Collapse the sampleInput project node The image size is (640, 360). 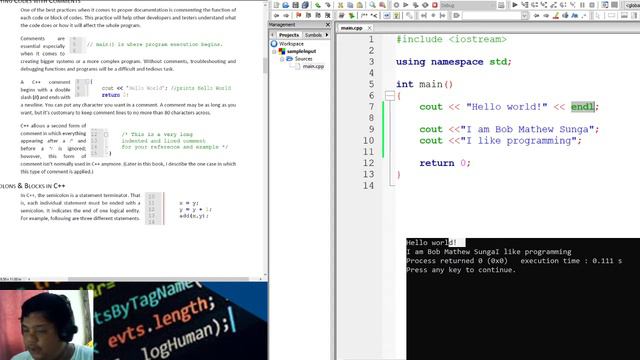click(x=274, y=51)
